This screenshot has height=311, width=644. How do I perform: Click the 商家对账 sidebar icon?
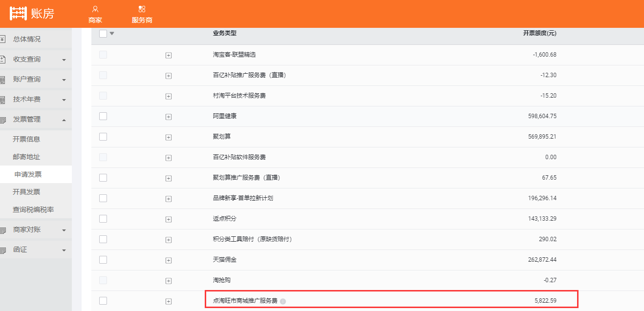[2, 230]
